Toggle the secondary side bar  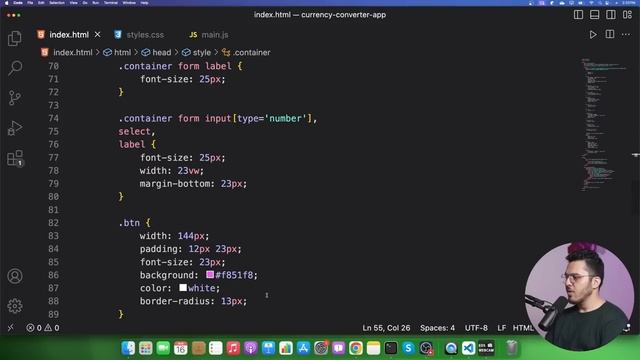click(611, 15)
